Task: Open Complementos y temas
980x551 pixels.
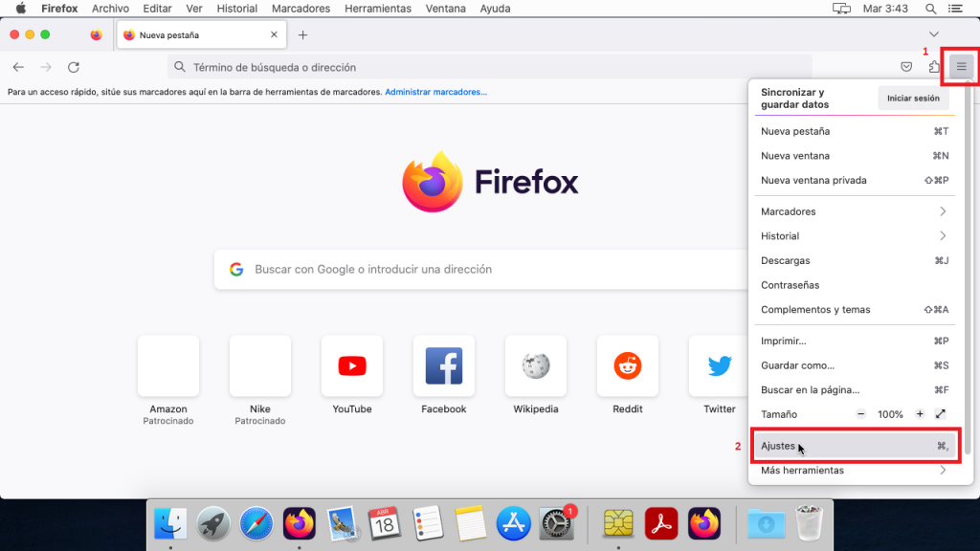Action: point(855,309)
